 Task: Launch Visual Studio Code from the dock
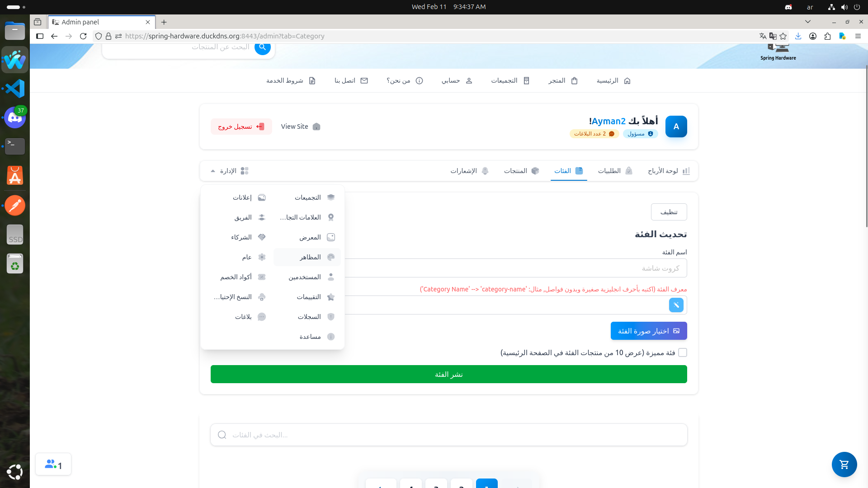(x=14, y=89)
